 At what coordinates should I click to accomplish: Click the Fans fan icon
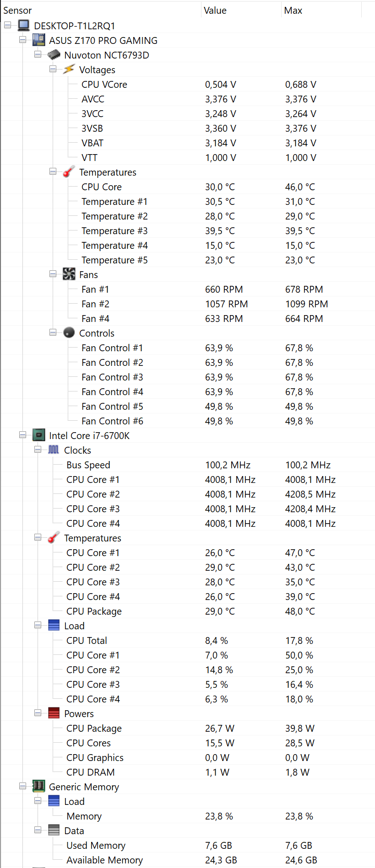[69, 274]
